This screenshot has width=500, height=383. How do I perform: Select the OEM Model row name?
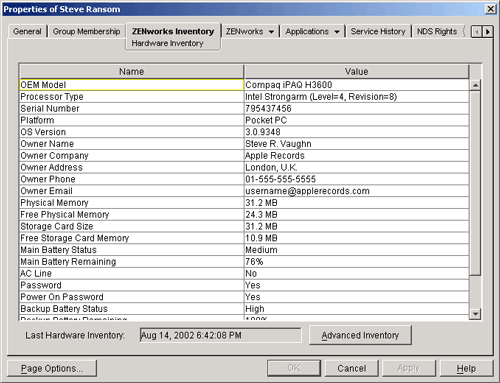tap(131, 85)
